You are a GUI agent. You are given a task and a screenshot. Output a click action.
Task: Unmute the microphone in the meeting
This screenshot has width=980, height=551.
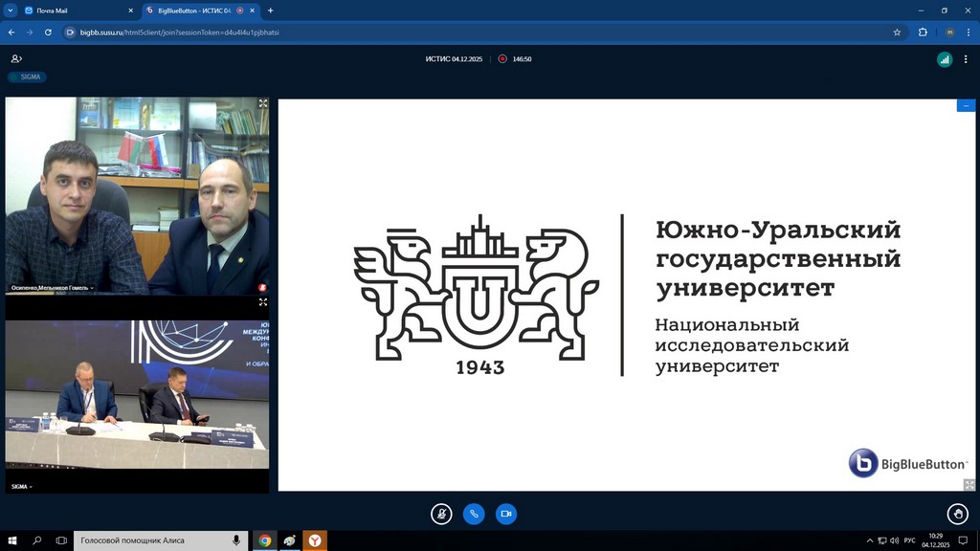click(x=441, y=514)
